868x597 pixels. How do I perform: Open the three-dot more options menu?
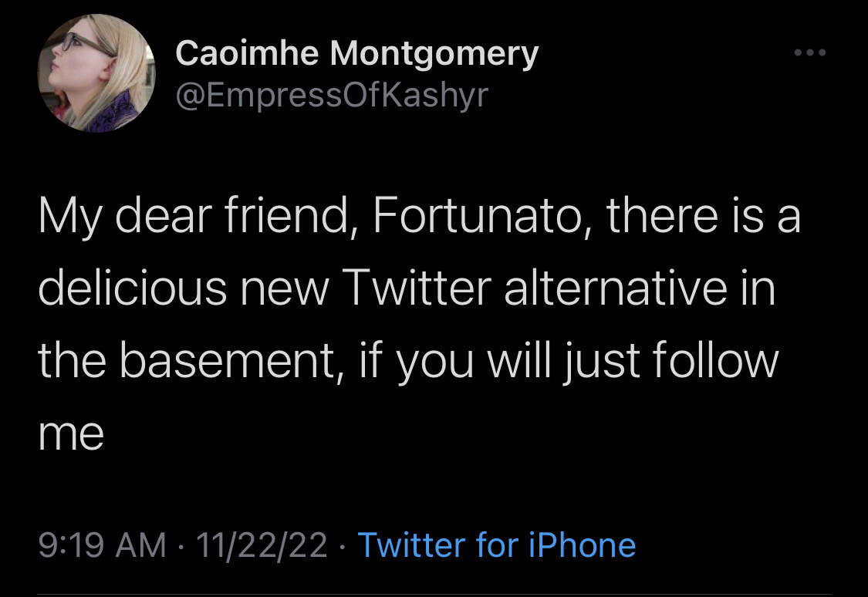click(810, 53)
